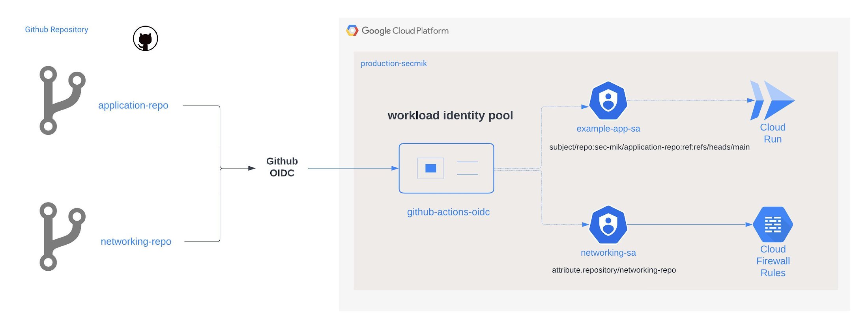Select the application-repo branch icon
Viewport: 868px width, 329px height.
[x=62, y=100]
